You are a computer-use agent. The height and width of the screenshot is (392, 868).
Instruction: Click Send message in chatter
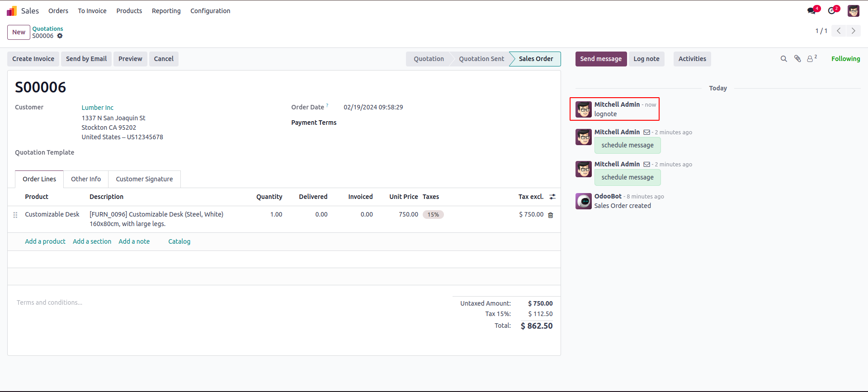coord(601,59)
